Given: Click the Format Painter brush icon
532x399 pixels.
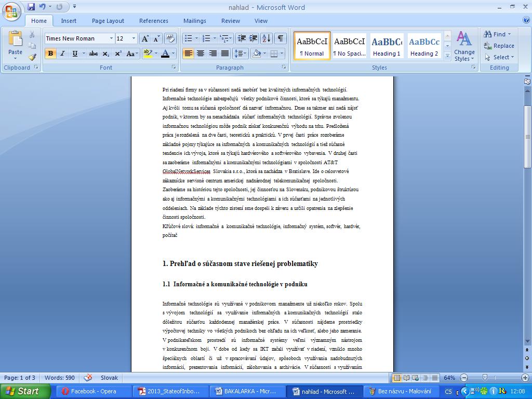Looking at the screenshot, I should pos(32,57).
